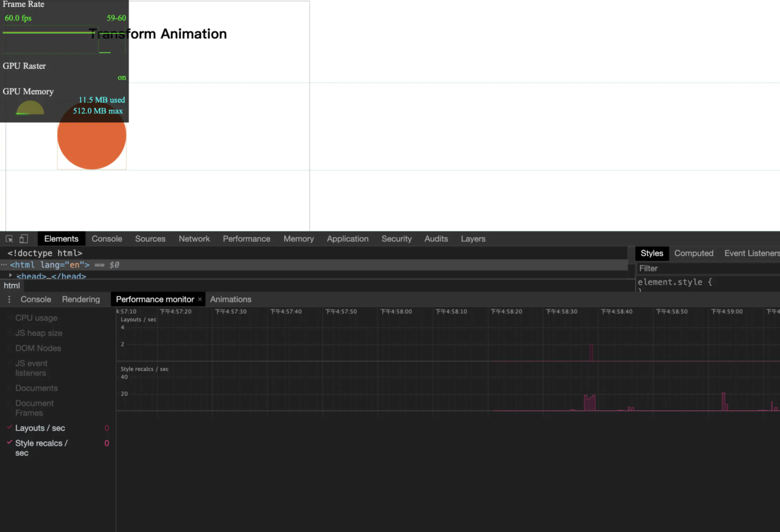Switch to the Rendering drawer tab
Screen dimensions: 780x532
[x=81, y=299]
